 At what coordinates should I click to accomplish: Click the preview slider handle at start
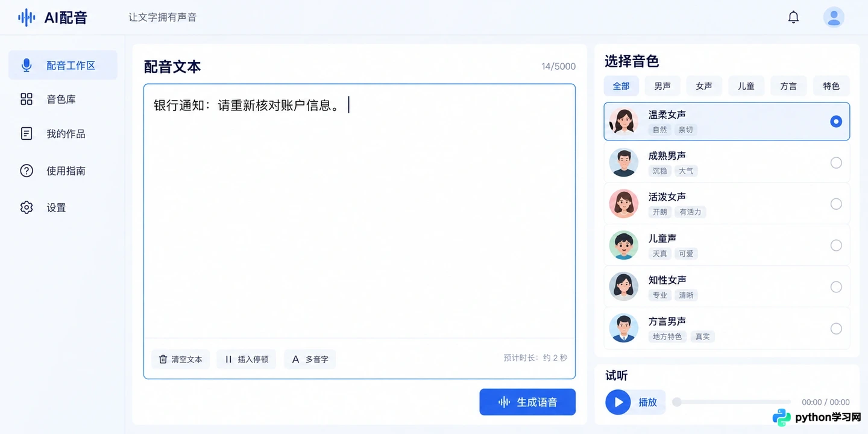[x=677, y=402]
